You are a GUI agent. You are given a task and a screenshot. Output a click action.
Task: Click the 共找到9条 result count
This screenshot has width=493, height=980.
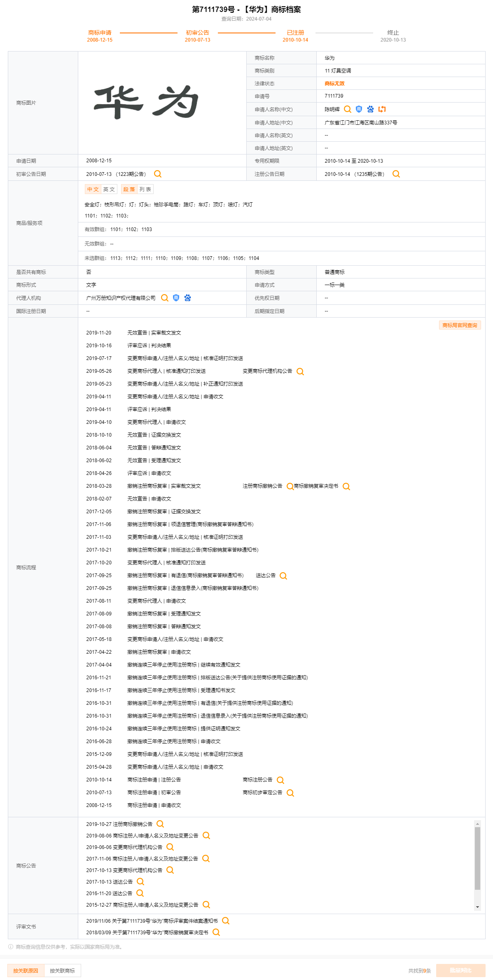[x=420, y=971]
